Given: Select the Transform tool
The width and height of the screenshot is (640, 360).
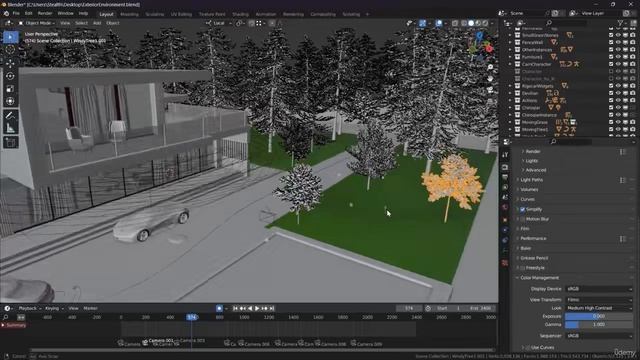Looking at the screenshot, I should click(x=10, y=101).
